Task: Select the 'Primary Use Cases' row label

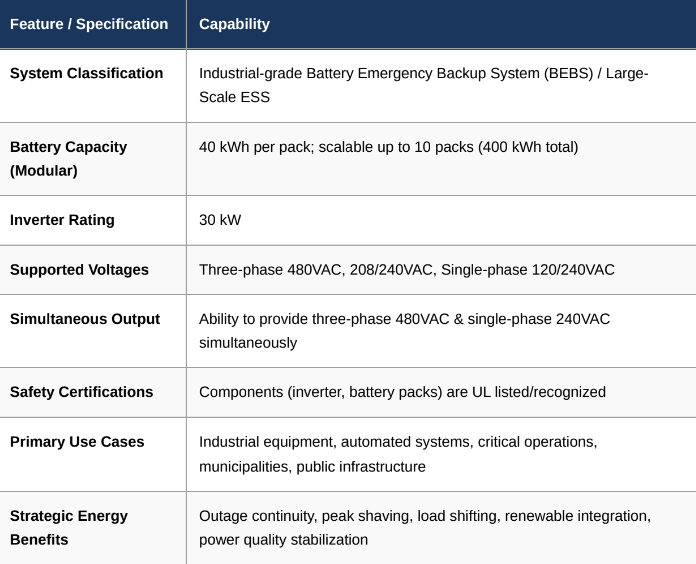Action: [x=77, y=442]
